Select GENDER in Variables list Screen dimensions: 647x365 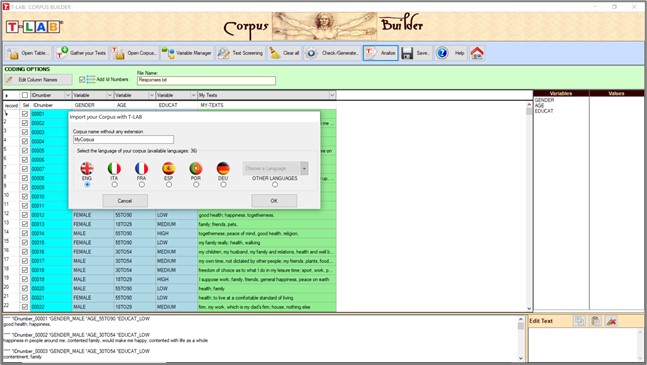coord(544,100)
